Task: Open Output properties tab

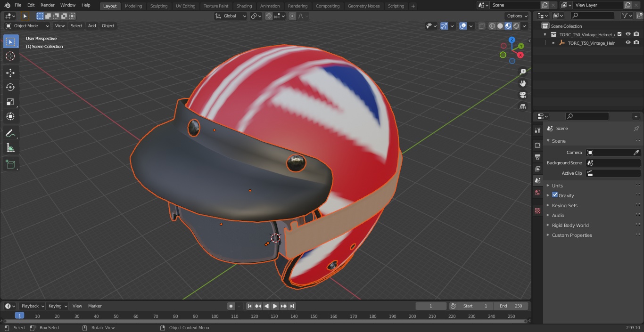Action: coord(537,157)
